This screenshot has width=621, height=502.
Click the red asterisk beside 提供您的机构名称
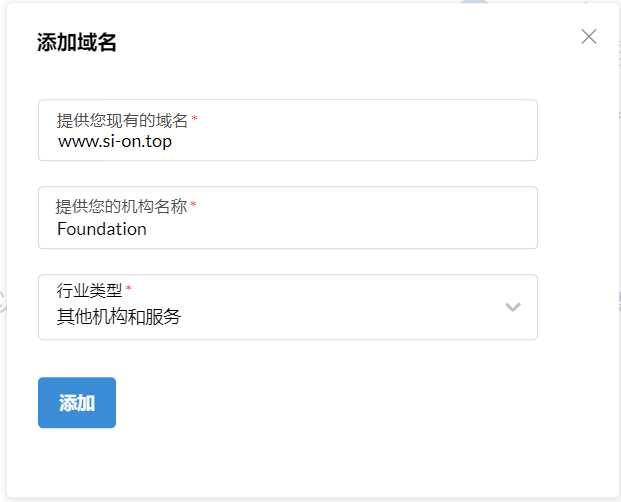click(193, 205)
